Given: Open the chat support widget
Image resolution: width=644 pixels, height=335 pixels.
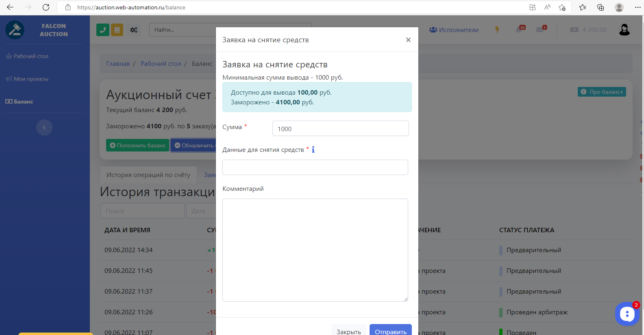Looking at the screenshot, I should pos(627,313).
